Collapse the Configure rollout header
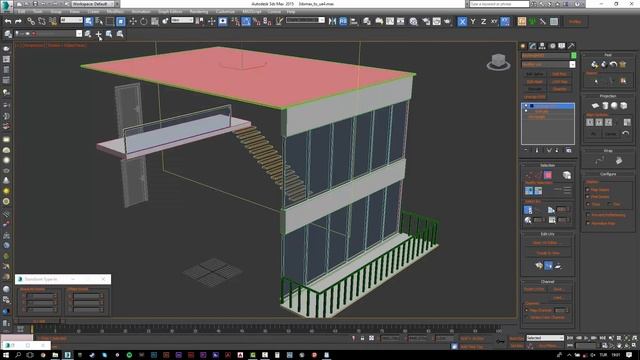This screenshot has height=360, width=640. point(608,174)
